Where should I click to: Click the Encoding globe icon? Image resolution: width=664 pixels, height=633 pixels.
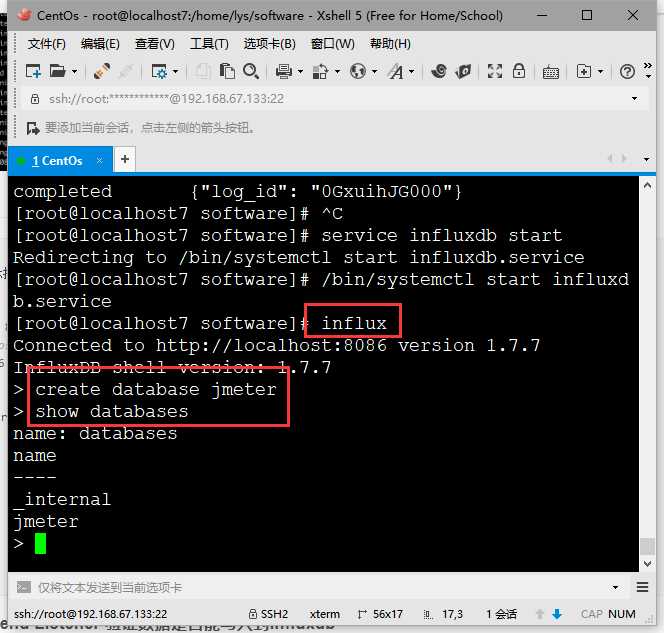358,71
